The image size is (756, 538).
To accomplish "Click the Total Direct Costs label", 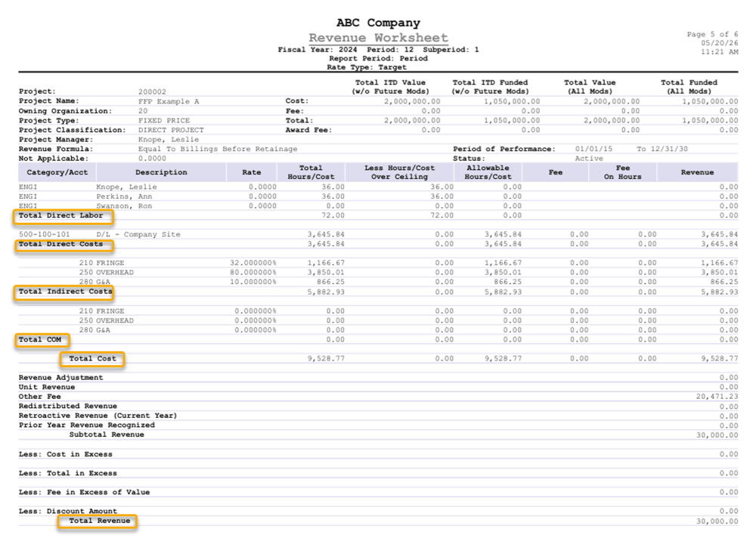I will tap(60, 244).
